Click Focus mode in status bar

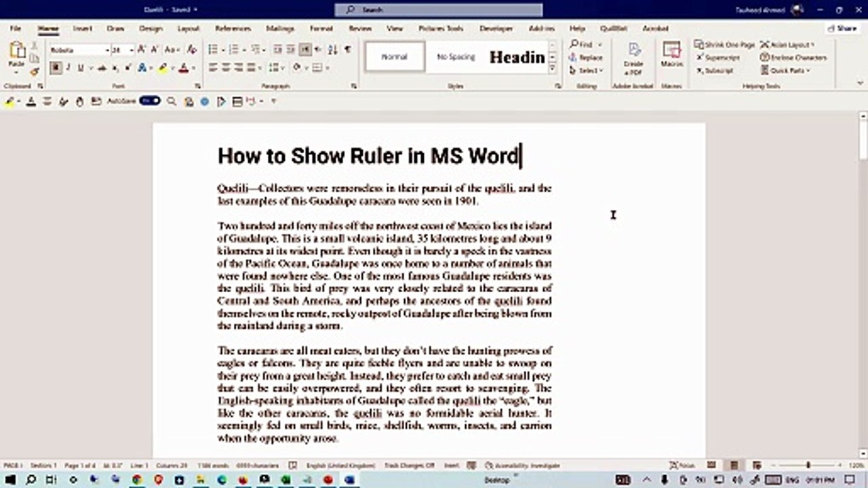coord(681,466)
